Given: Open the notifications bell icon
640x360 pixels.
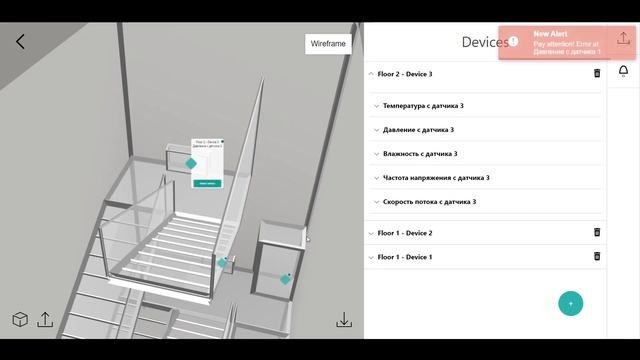Looking at the screenshot, I should [623, 71].
